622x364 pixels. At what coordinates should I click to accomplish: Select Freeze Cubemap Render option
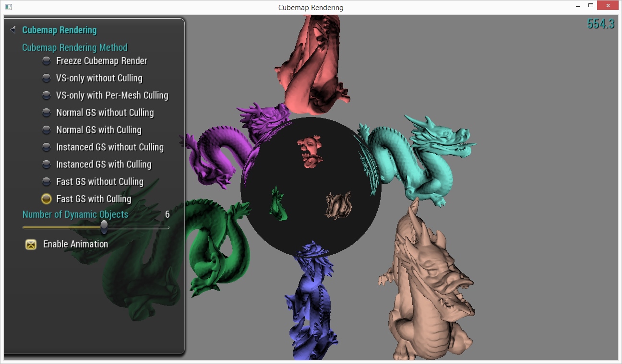tap(47, 61)
